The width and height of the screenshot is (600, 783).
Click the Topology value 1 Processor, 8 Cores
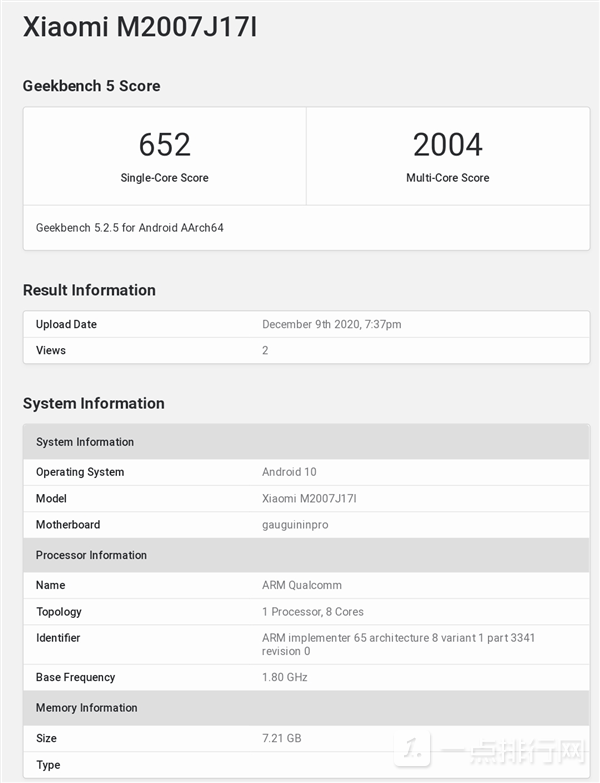coord(313,611)
